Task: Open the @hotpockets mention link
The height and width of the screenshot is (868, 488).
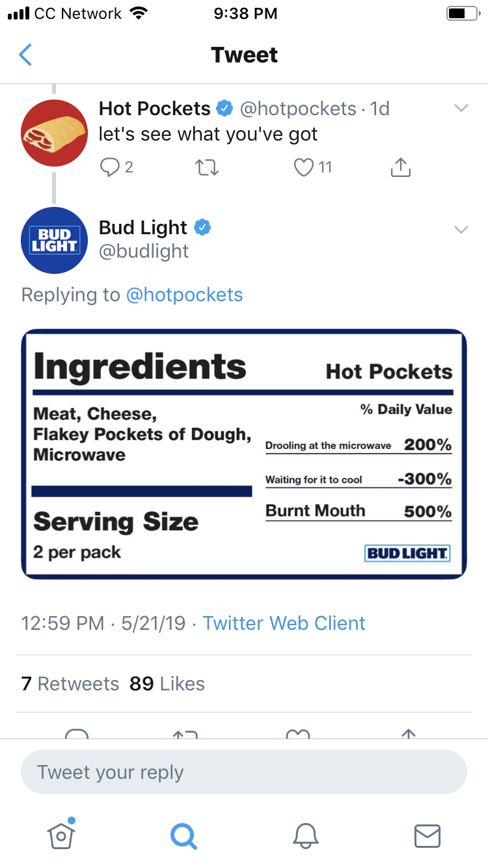Action: pyautogui.click(x=184, y=295)
